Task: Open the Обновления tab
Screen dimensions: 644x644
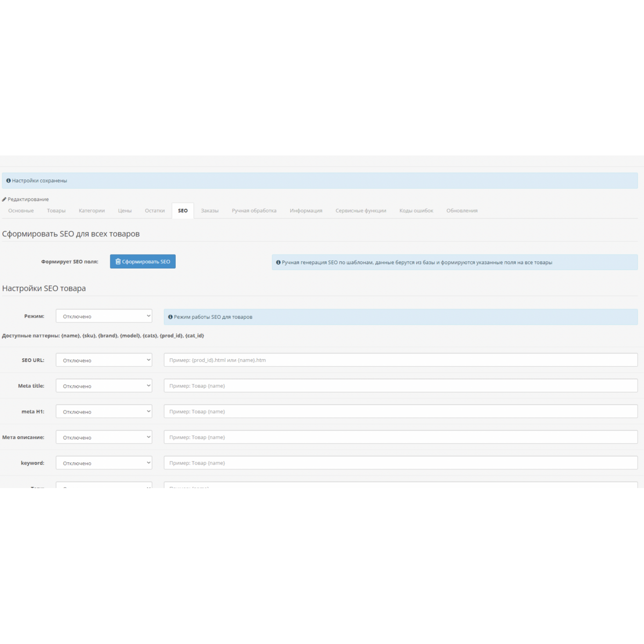Action: (x=462, y=211)
